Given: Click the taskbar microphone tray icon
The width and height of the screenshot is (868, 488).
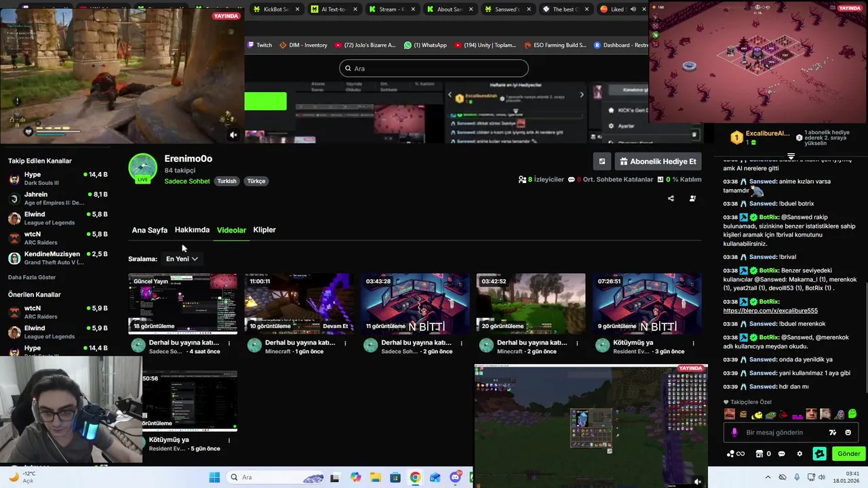Looking at the screenshot, I should [x=797, y=477].
